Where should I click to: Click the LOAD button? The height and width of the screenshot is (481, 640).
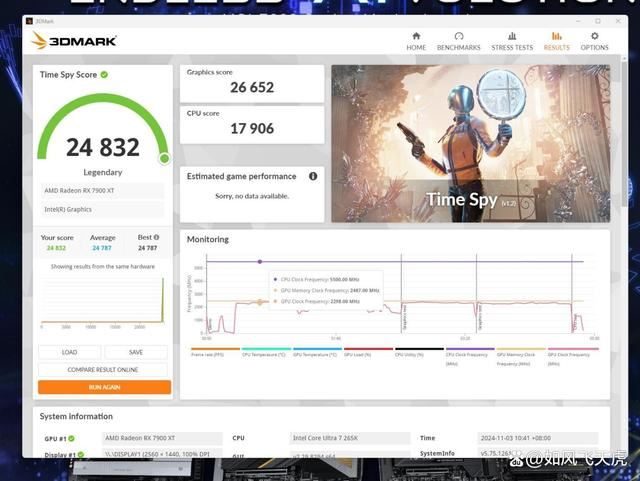pyautogui.click(x=69, y=352)
